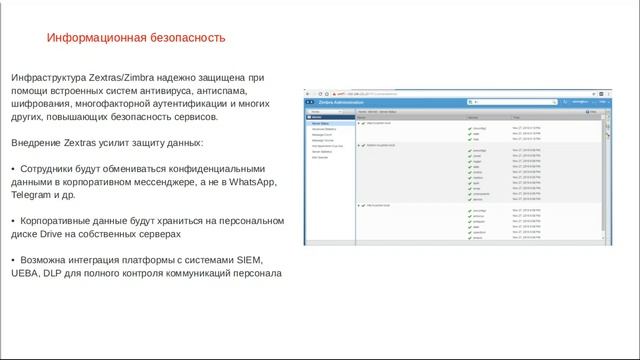Click the Help button in the toolbar

pos(591,112)
